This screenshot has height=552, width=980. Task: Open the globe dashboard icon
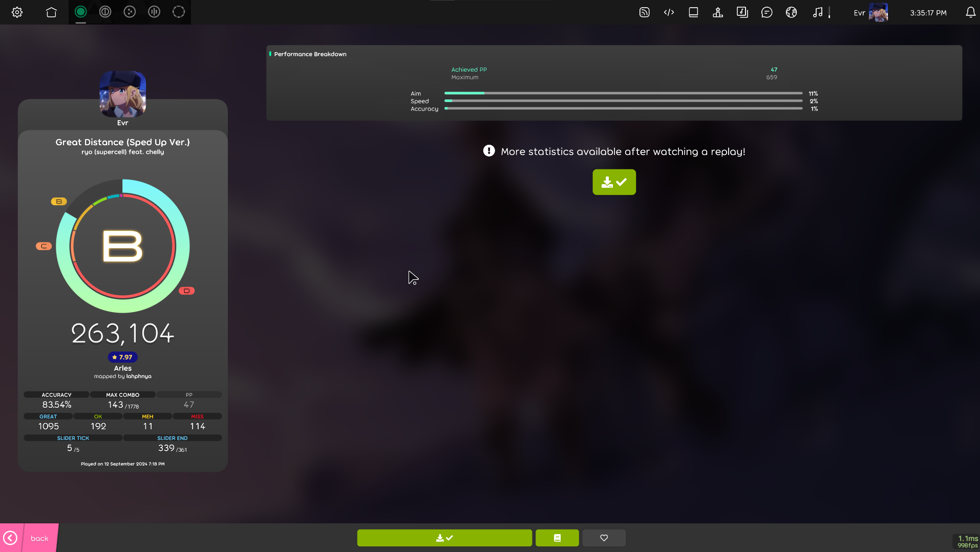coord(791,12)
